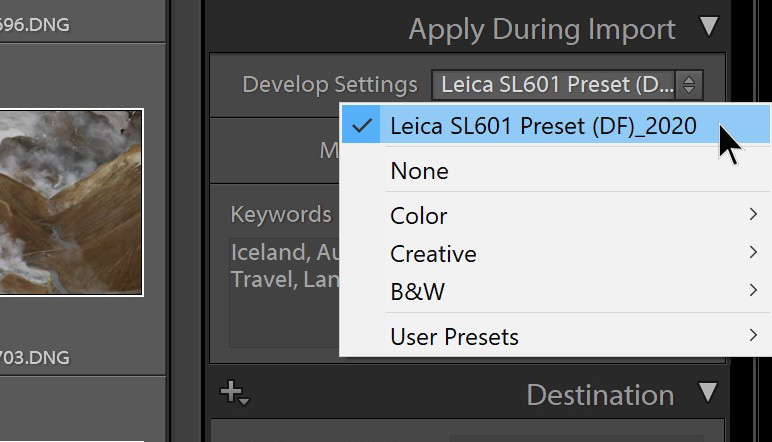Click the Creative submenu chevron arrow
The image size is (772, 442).
[753, 252]
